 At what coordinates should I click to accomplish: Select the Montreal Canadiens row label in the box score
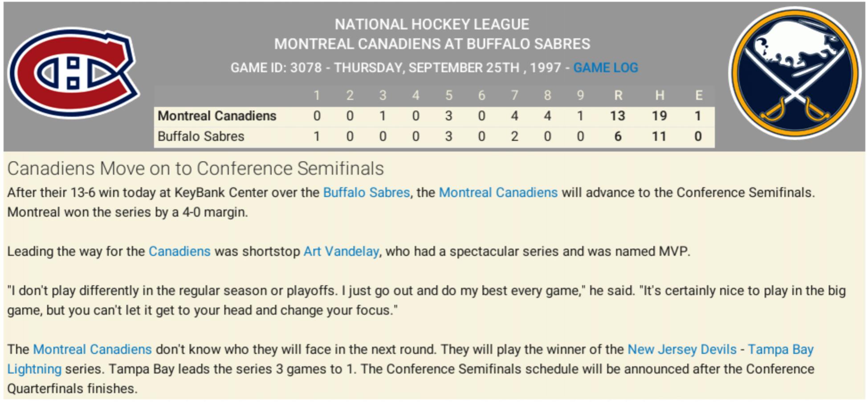click(217, 116)
